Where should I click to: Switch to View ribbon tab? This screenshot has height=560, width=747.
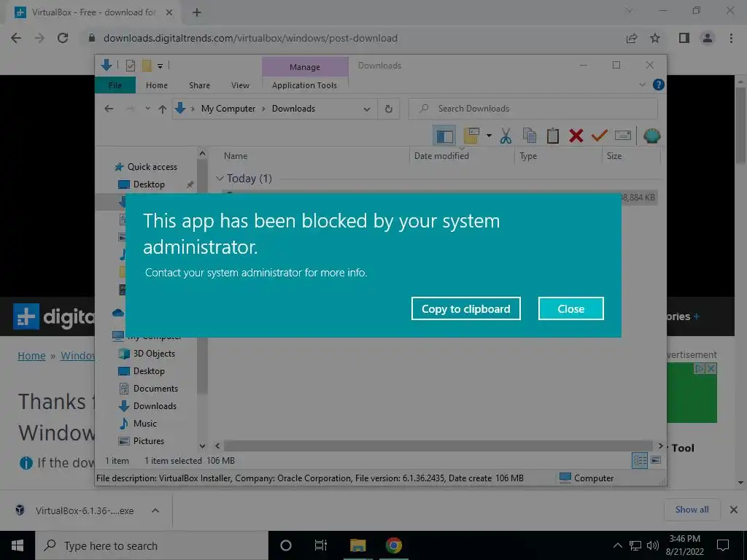(240, 85)
